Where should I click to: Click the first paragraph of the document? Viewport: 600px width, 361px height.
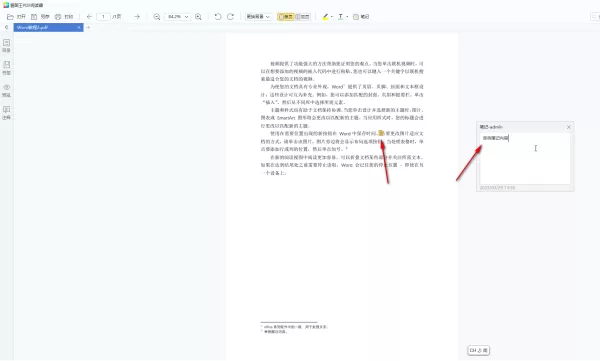[x=342, y=71]
